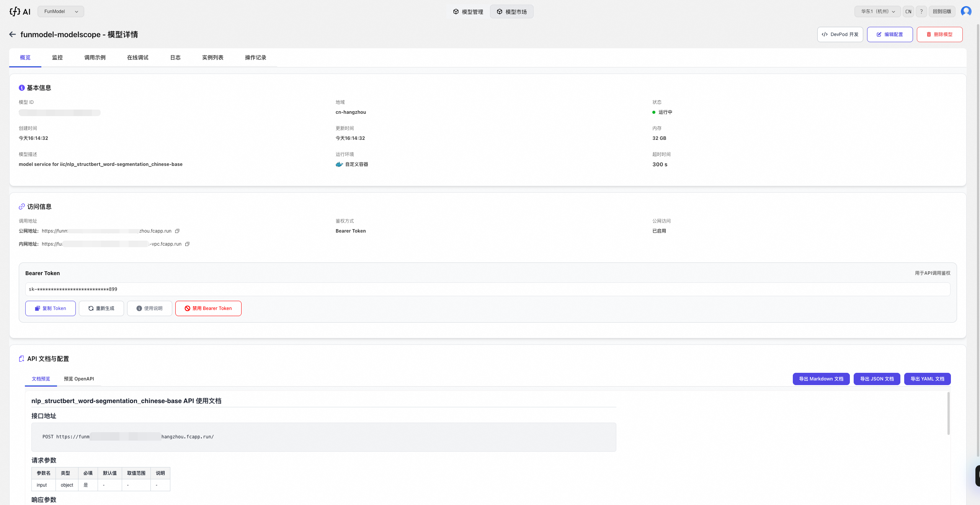
Task: Disable the Bearer Token
Action: [x=208, y=308]
